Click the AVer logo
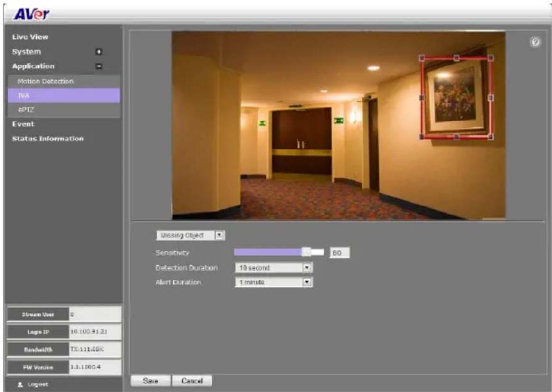 point(31,14)
